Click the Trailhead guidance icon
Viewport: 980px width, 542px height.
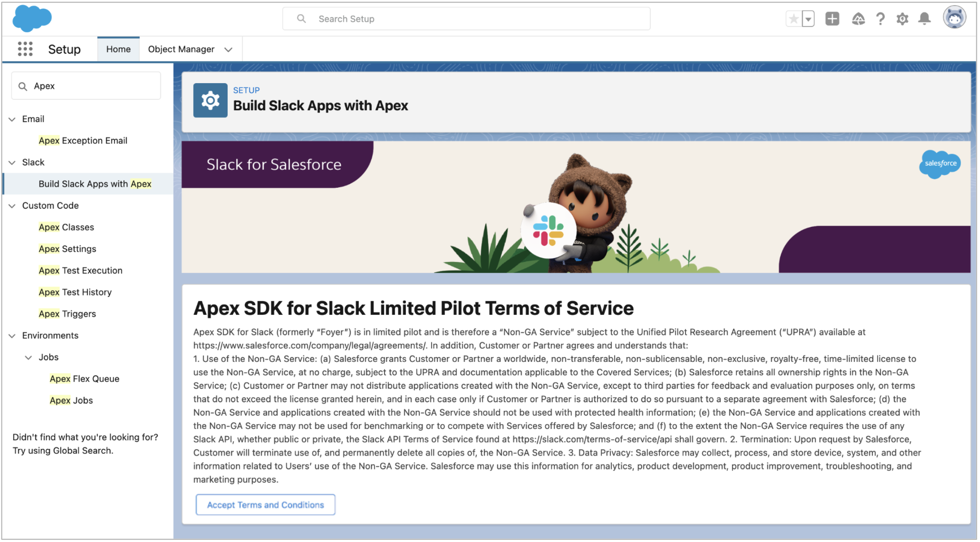[858, 19]
